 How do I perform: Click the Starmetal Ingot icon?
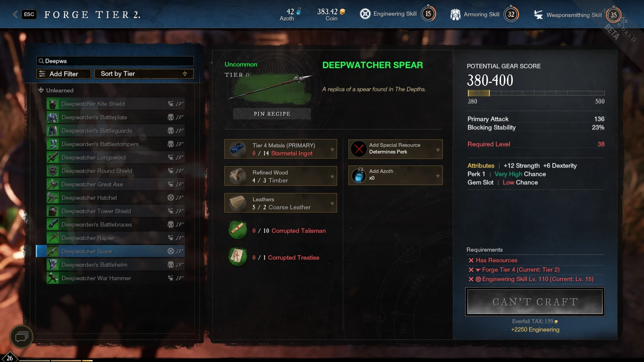237,149
